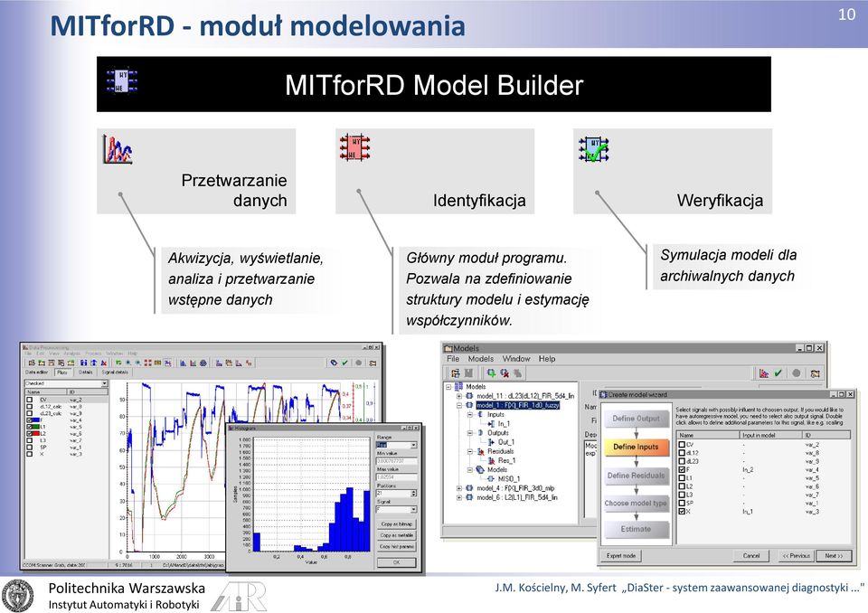This screenshot has height=613, width=868.
Task: Click the Przetwarzanie danych chart icon
Action: 118,149
